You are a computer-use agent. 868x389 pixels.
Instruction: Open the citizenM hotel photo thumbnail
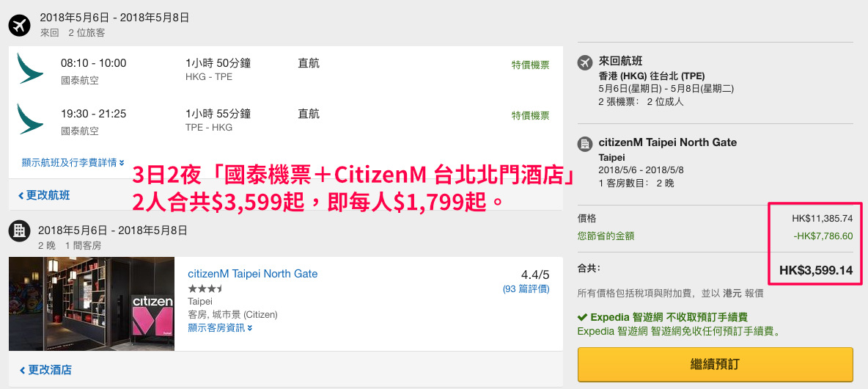pos(92,304)
